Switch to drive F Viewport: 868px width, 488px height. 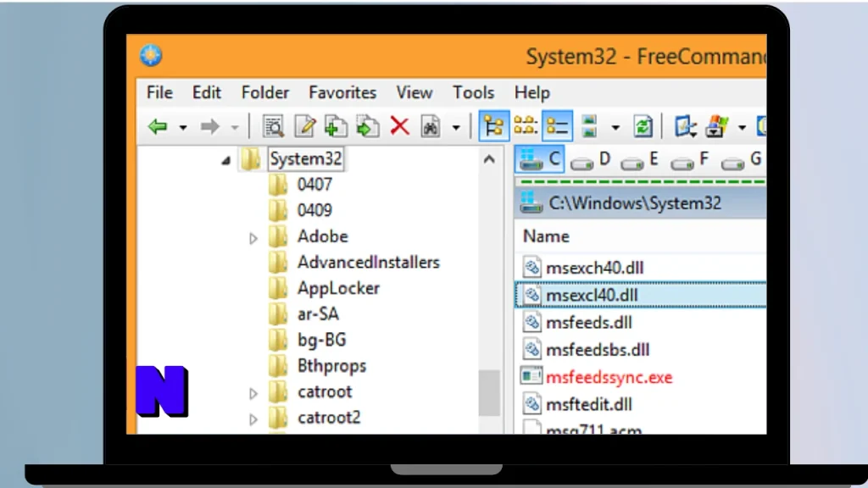point(690,160)
